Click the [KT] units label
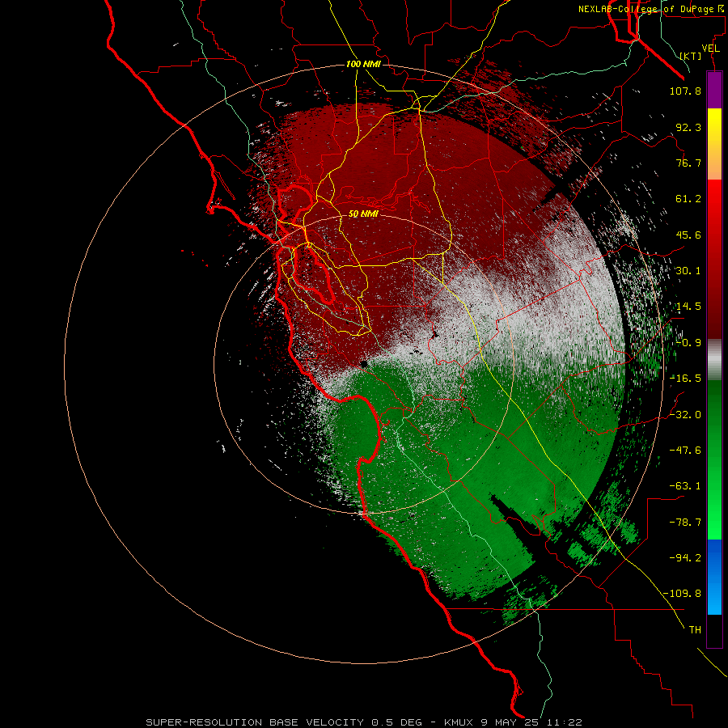 point(691,56)
